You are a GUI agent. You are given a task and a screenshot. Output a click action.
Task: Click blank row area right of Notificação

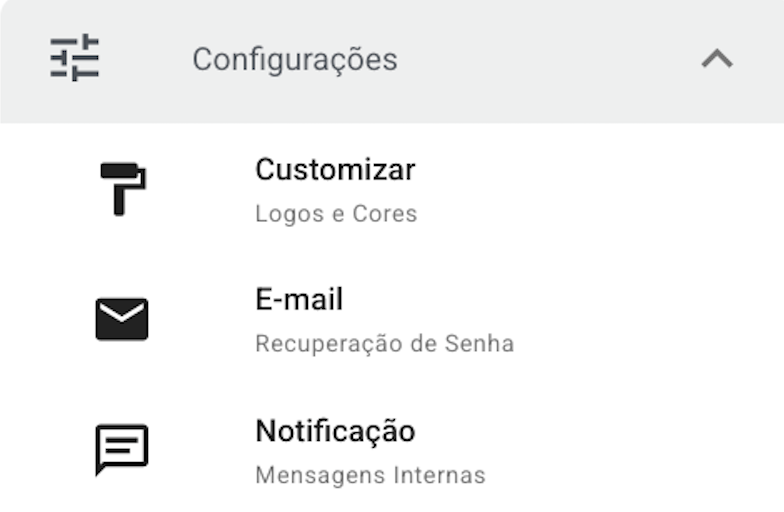[600, 450]
